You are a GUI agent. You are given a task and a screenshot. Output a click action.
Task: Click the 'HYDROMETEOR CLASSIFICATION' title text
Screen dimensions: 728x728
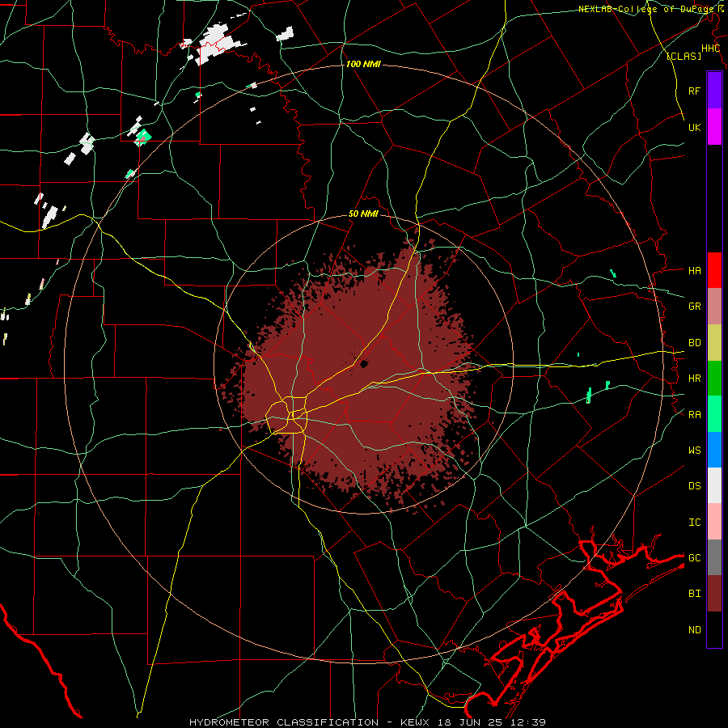284,722
